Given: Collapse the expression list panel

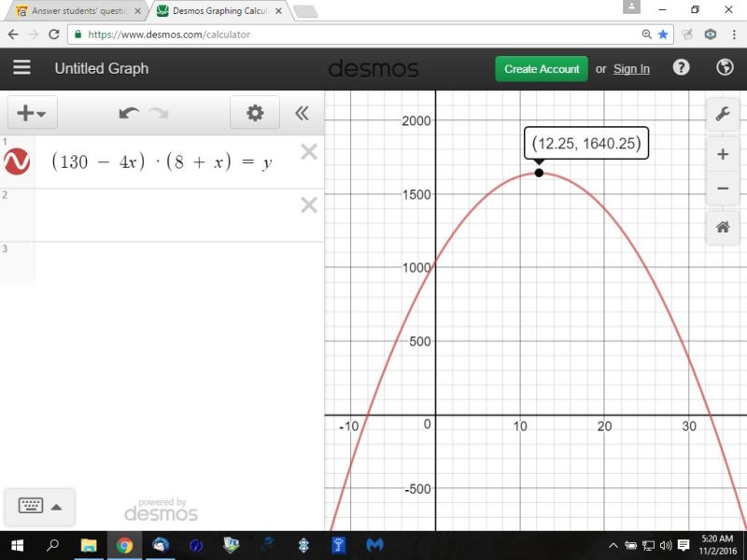Looking at the screenshot, I should [302, 113].
